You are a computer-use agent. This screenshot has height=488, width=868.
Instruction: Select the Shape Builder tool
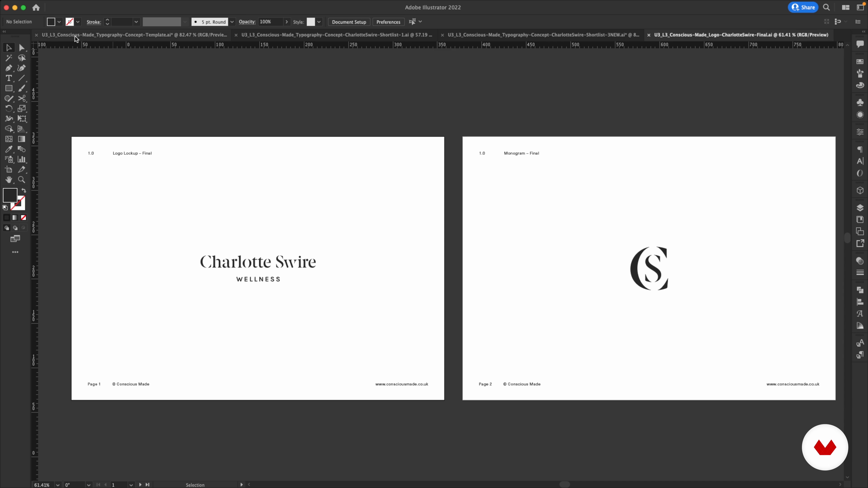[9, 129]
